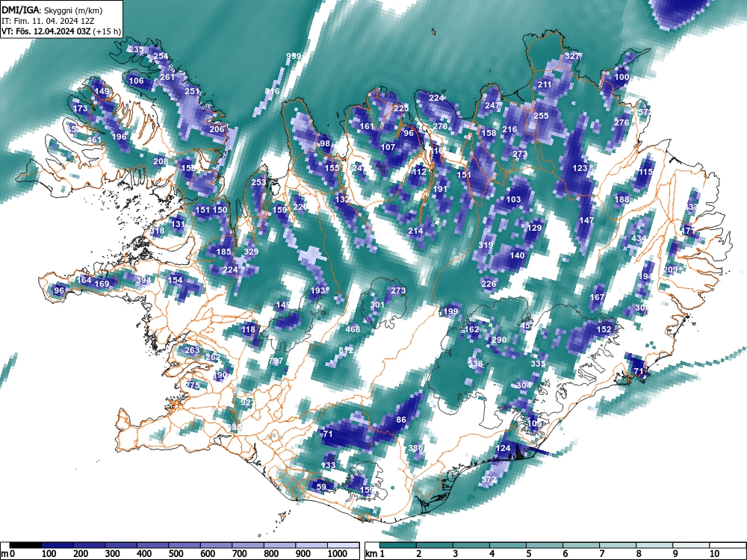Click the 'DMI/IGA: Skyggni (m/km)' title line
This screenshot has height=560, width=747.
tap(52, 10)
